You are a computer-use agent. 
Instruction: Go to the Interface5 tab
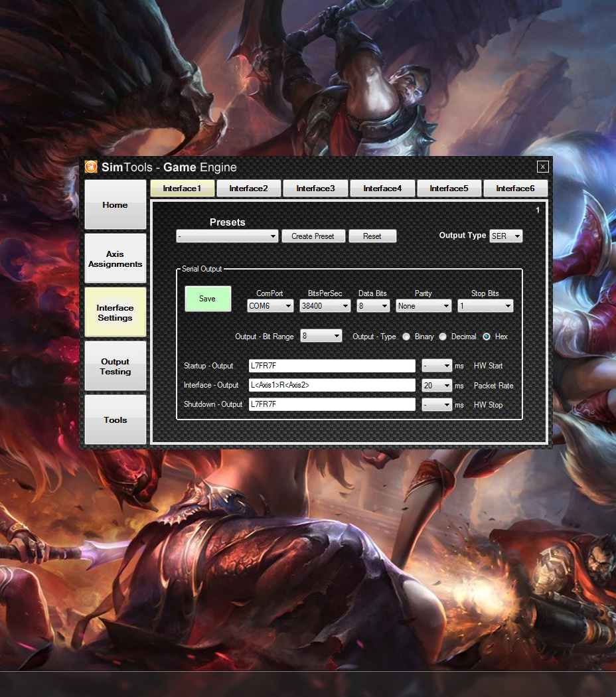click(x=449, y=188)
